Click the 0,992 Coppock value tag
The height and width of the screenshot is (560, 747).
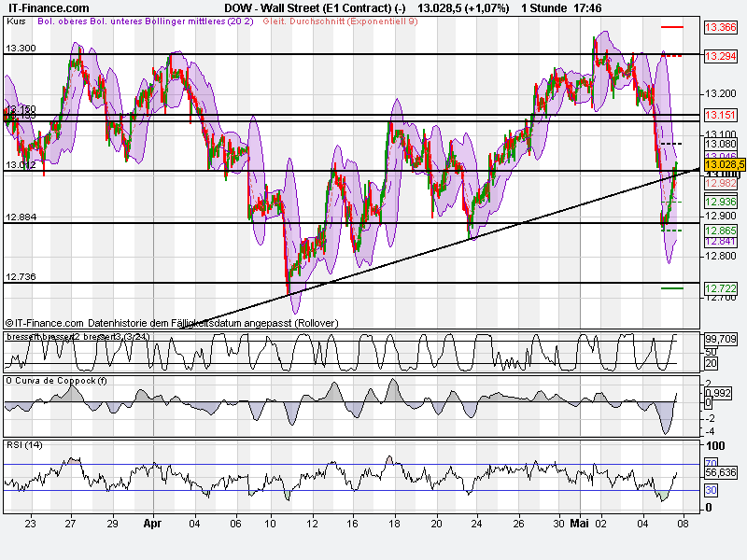click(x=718, y=393)
